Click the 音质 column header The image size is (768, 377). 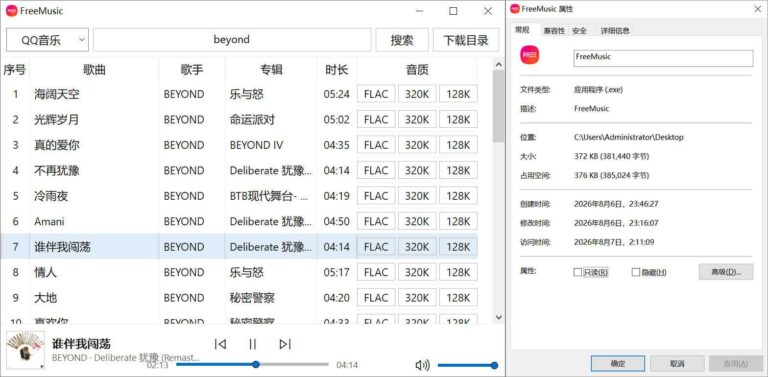click(x=417, y=70)
